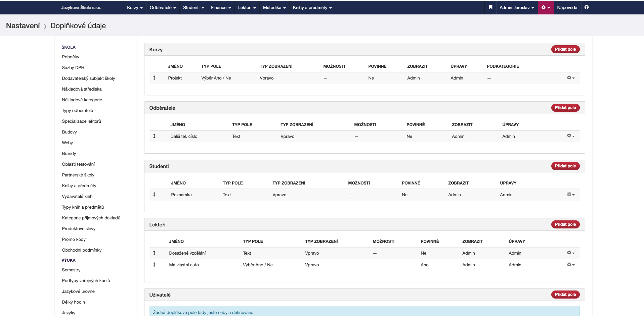This screenshot has width=644, height=316.
Task: Open Kategorie příjmových dokladů settings
Action: 91,218
